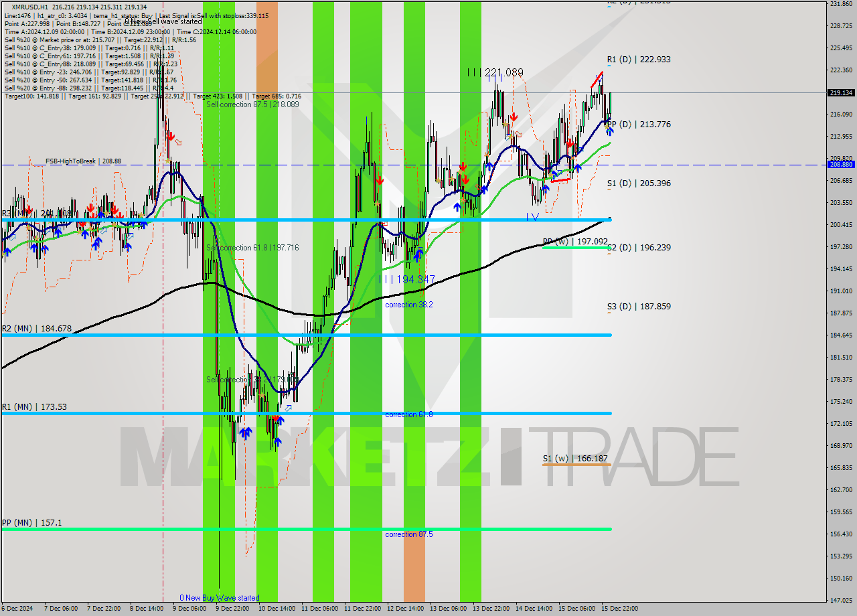Click the S3 (D) | 187.859 support label

click(639, 307)
